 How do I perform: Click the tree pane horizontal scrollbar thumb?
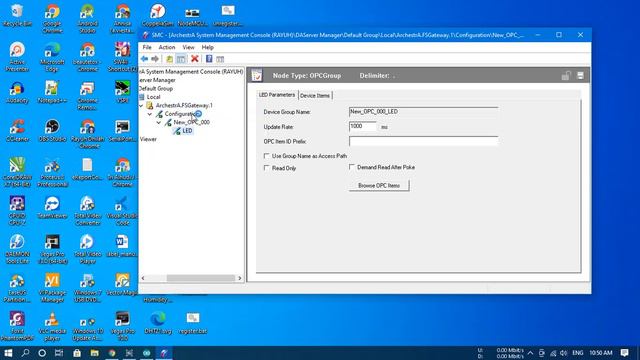(201, 278)
